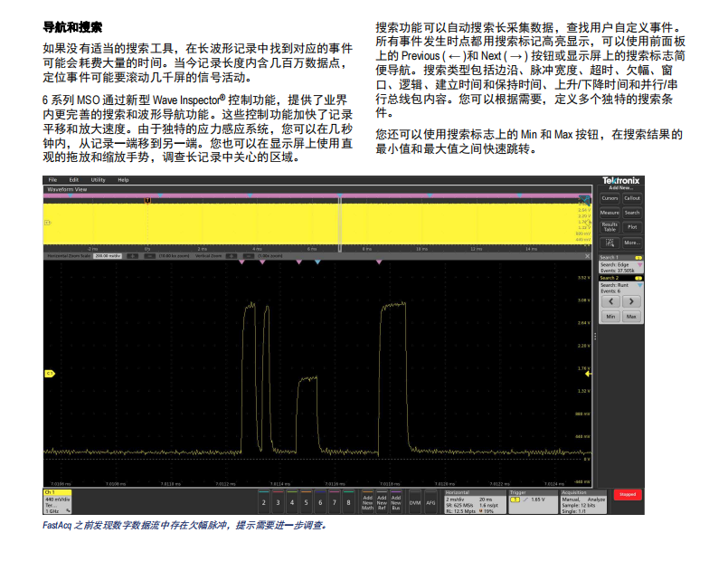
Task: Increase horizontal zoom with plus button
Action: pos(132,256)
